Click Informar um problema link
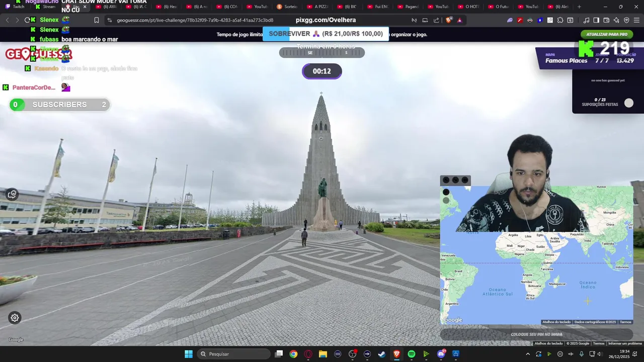Viewport: 644px width, 362px height. tap(625, 343)
